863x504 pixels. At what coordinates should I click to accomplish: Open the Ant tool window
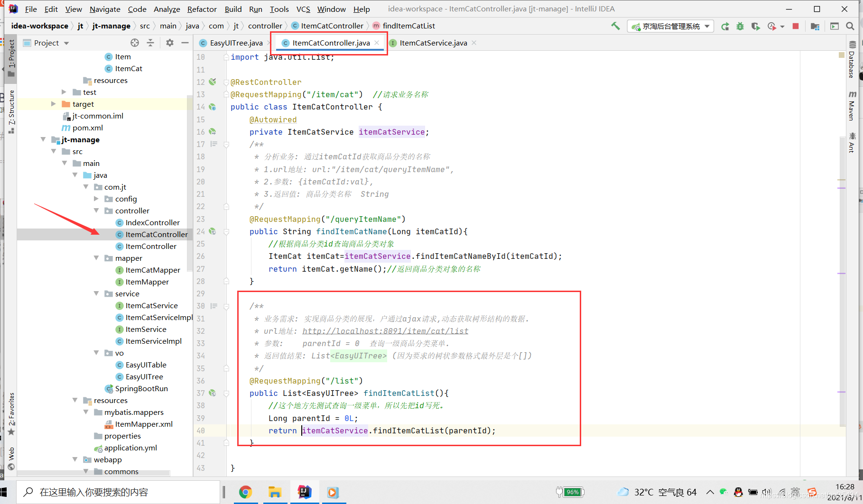pos(852,142)
